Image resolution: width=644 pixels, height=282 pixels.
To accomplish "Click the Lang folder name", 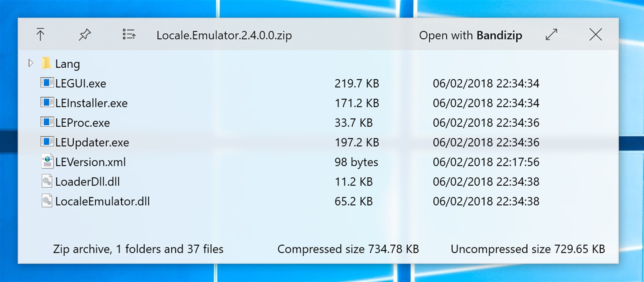I will pos(67,64).
